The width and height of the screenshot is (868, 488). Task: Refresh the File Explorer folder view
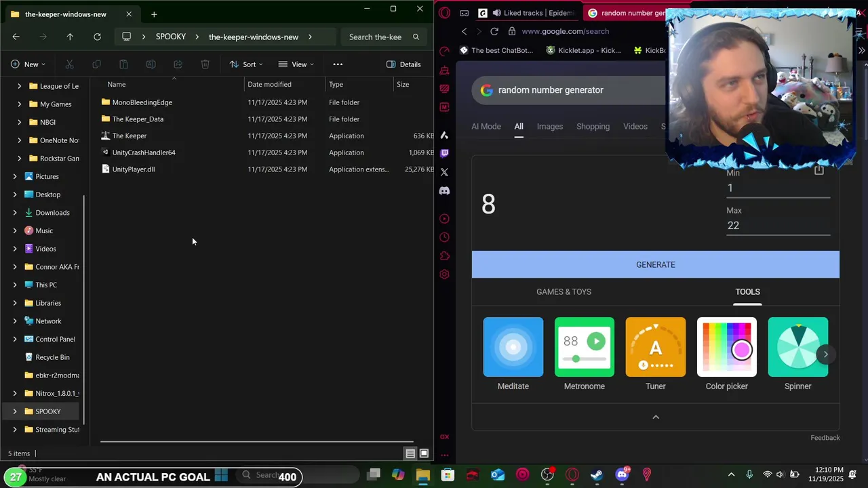click(x=97, y=37)
